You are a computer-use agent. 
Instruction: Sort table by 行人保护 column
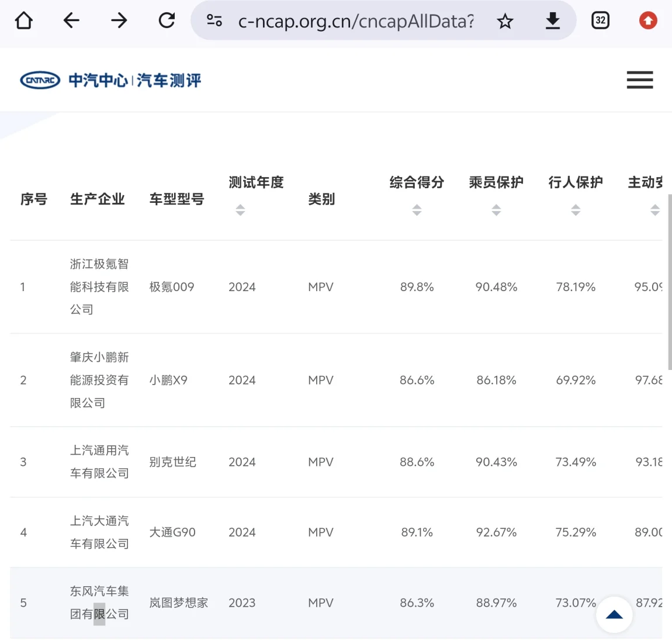tap(576, 210)
